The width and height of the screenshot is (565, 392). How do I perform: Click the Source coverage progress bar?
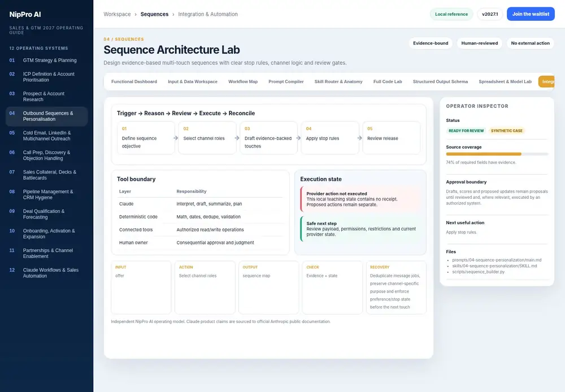tap(497, 154)
